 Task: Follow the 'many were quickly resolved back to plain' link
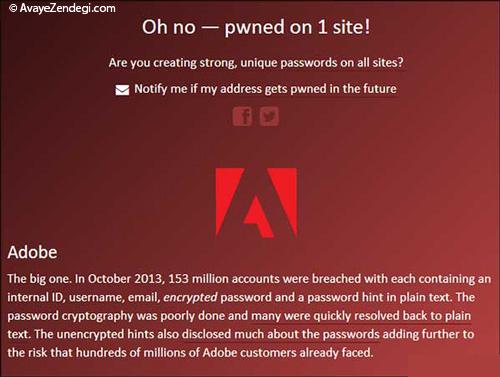[x=361, y=316]
